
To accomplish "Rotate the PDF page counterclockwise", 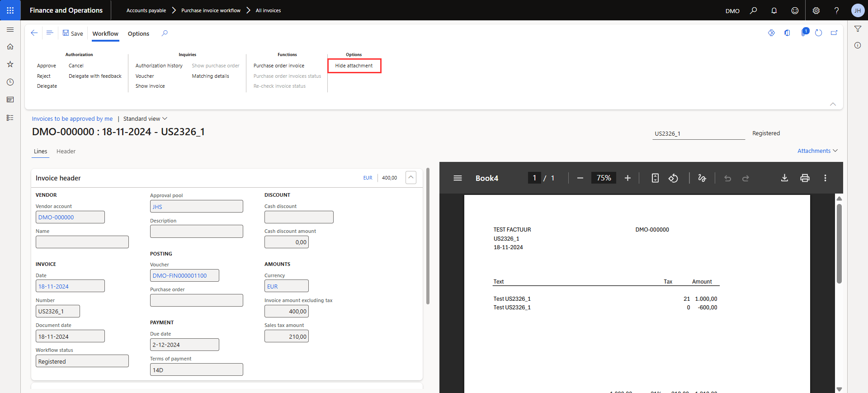I will 673,178.
